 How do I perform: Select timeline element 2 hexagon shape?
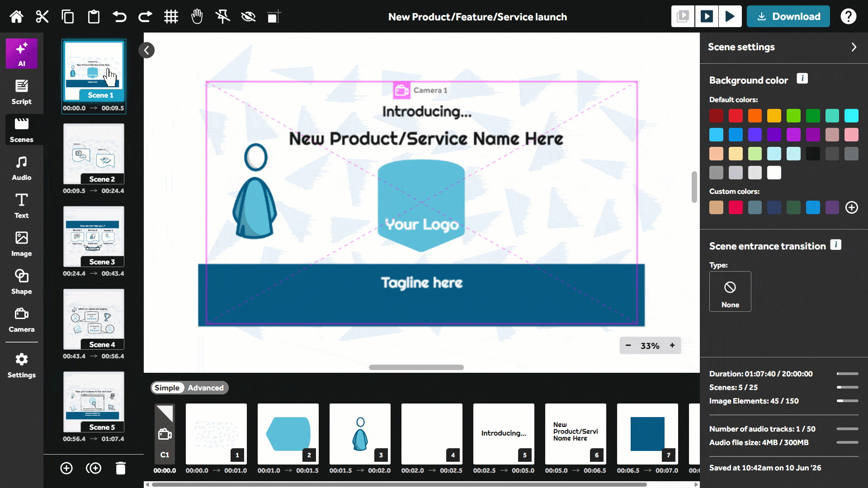[x=288, y=434]
